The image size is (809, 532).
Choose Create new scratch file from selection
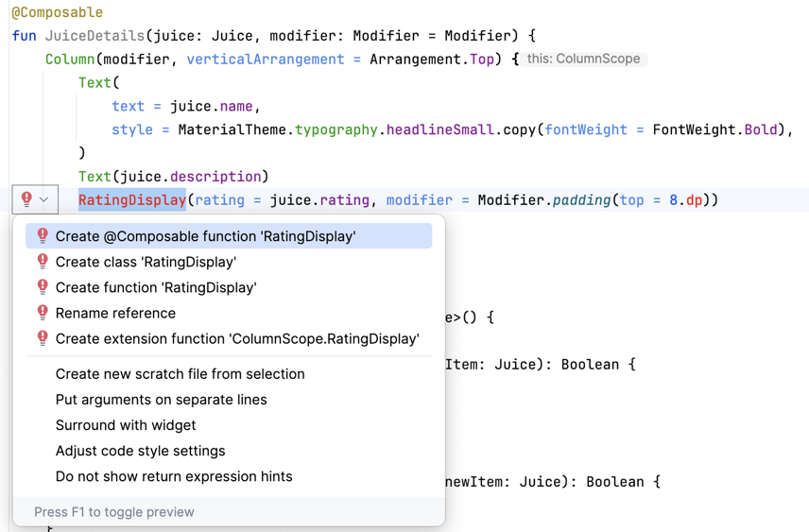[180, 374]
